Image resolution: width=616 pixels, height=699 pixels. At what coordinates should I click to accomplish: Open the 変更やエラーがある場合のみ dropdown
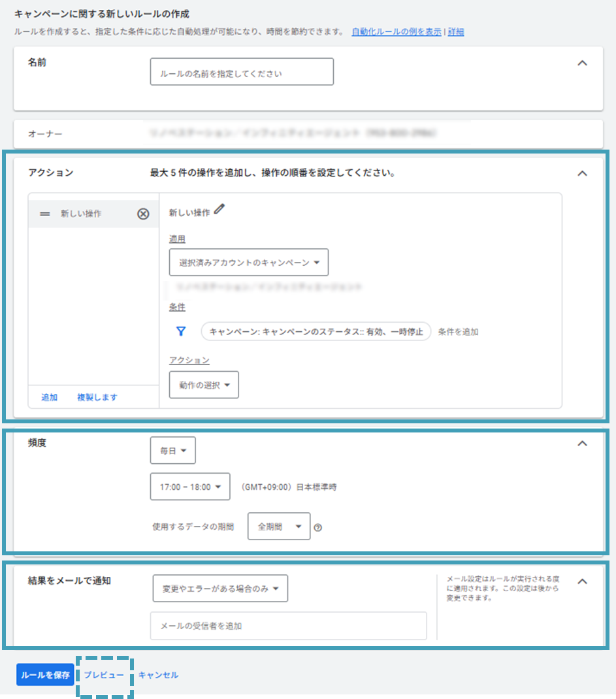[220, 589]
